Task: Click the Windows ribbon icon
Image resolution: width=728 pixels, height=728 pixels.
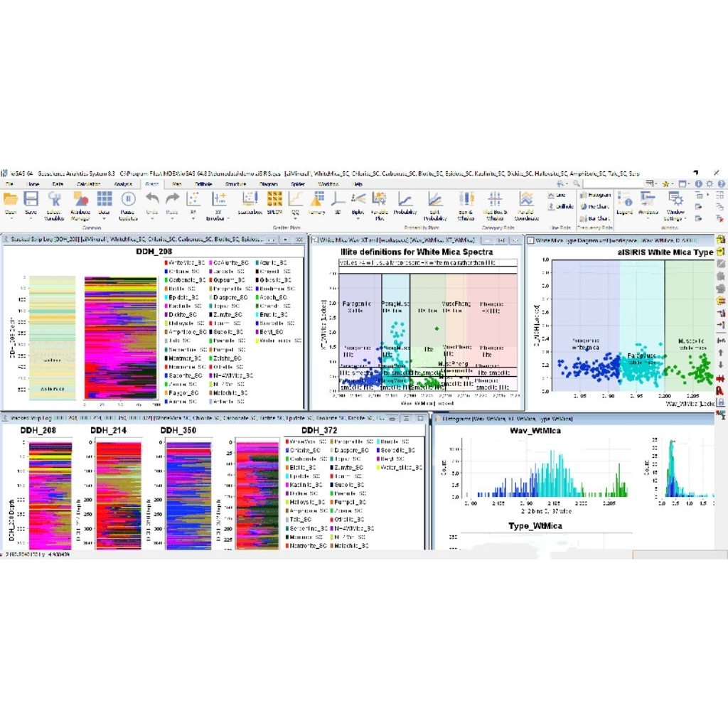Action: tap(648, 199)
